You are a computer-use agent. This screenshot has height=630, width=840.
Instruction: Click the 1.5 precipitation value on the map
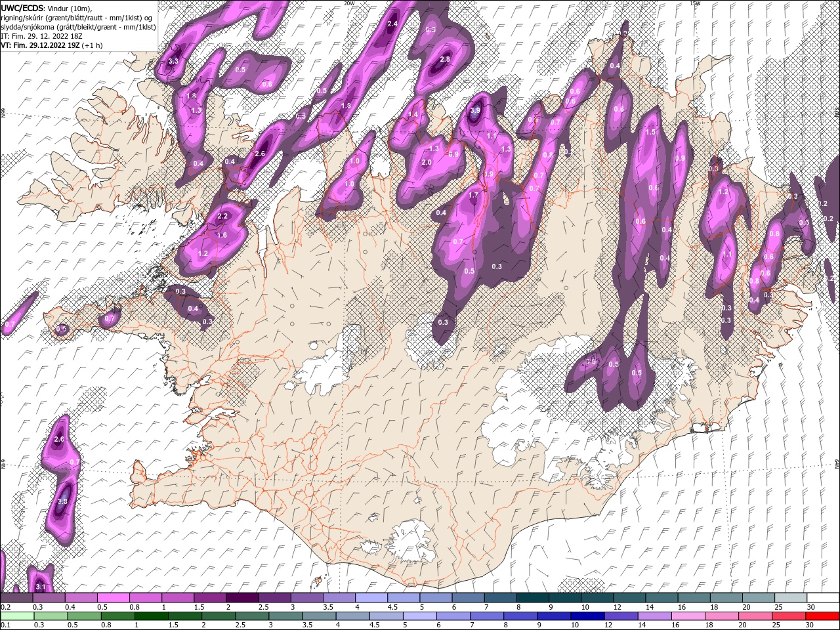(651, 132)
